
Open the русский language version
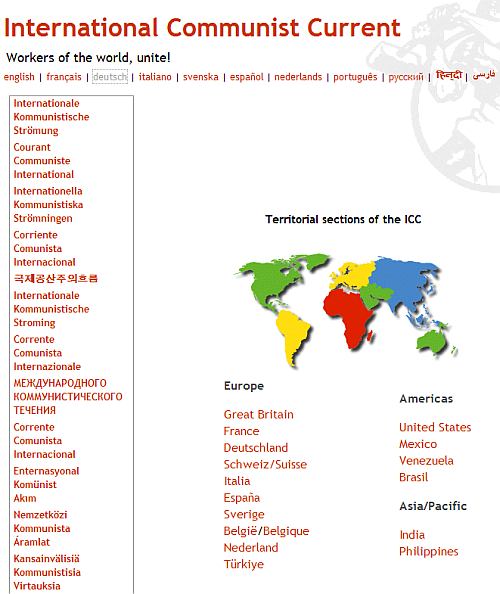click(406, 77)
